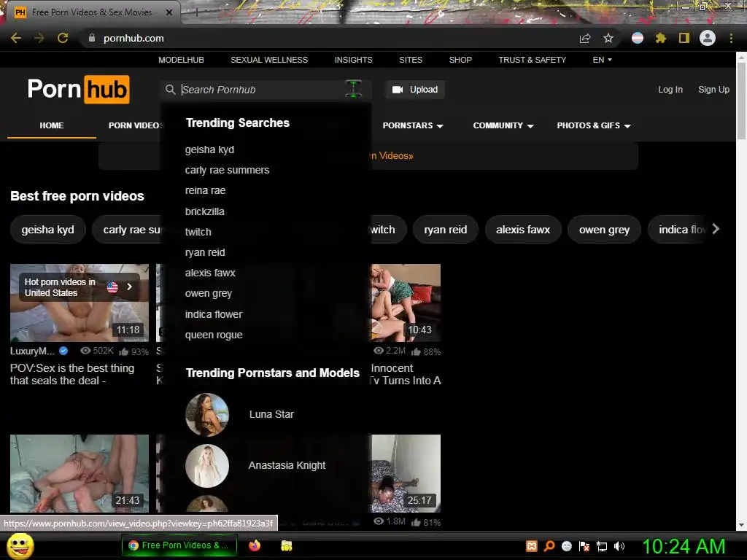Click the grey face tray icon
Image resolution: width=747 pixels, height=560 pixels.
coord(566,545)
